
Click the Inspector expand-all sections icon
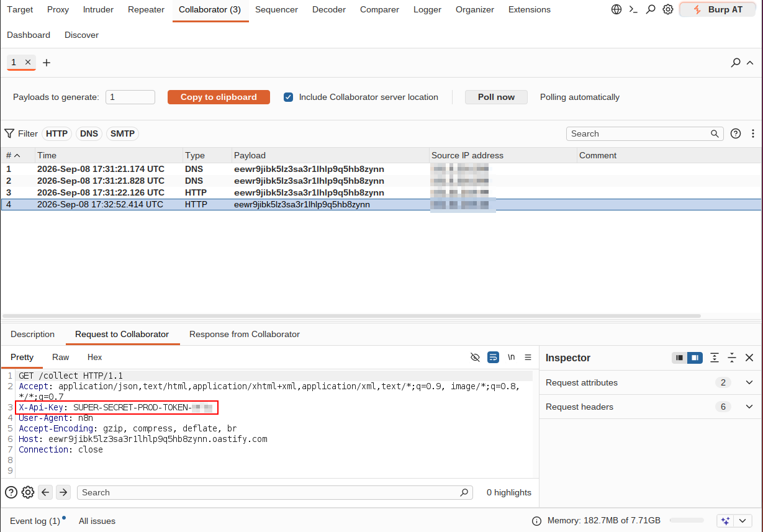[x=715, y=358]
